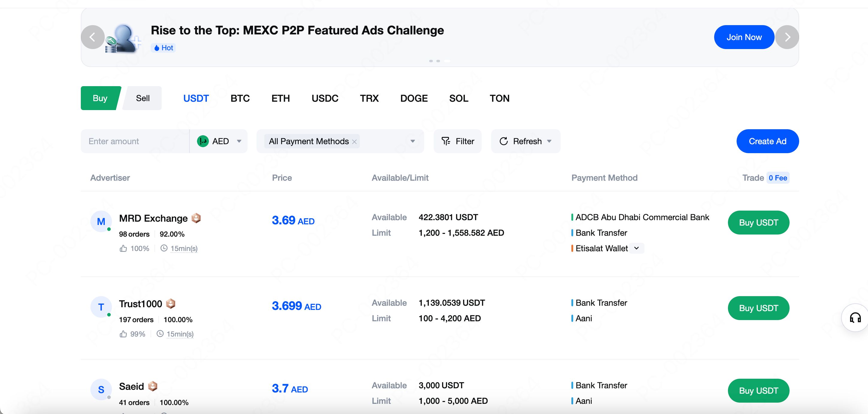Image resolution: width=868 pixels, height=414 pixels.
Task: Click MRD Exchange merchant badge icon
Action: pyautogui.click(x=196, y=218)
